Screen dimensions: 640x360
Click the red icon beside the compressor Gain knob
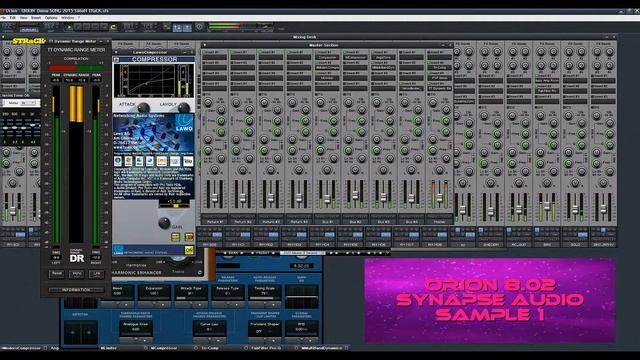pos(189,237)
